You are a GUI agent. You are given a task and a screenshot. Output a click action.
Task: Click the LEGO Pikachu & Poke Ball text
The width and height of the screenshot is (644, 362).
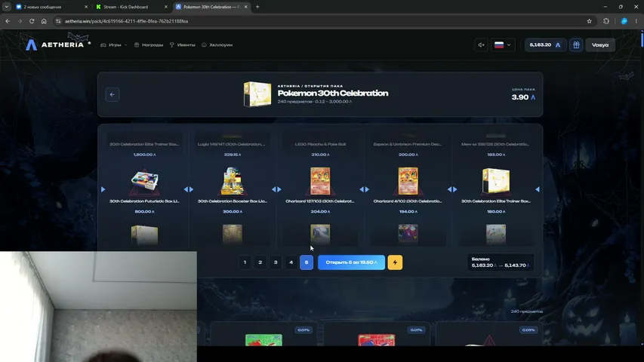[x=320, y=144]
